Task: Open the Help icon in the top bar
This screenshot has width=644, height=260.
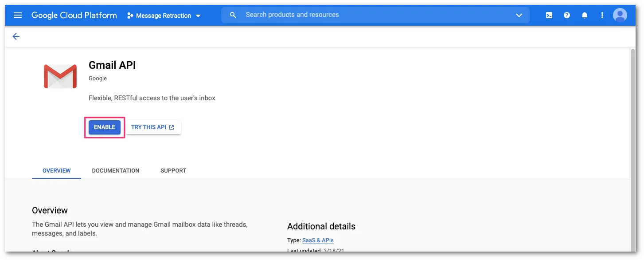Action: (x=566, y=15)
